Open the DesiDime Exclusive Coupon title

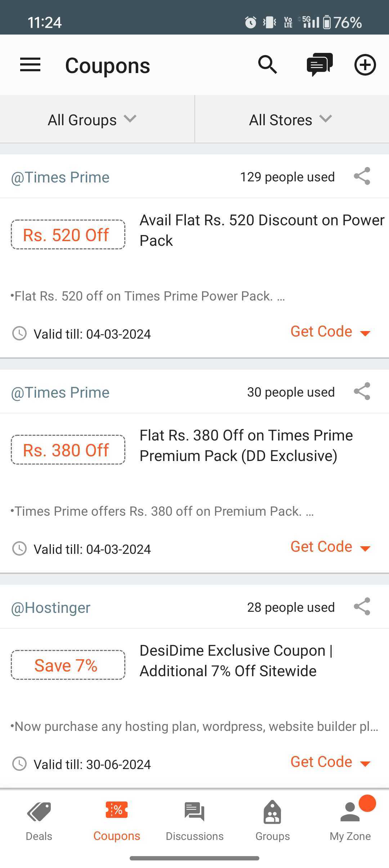[236, 661]
